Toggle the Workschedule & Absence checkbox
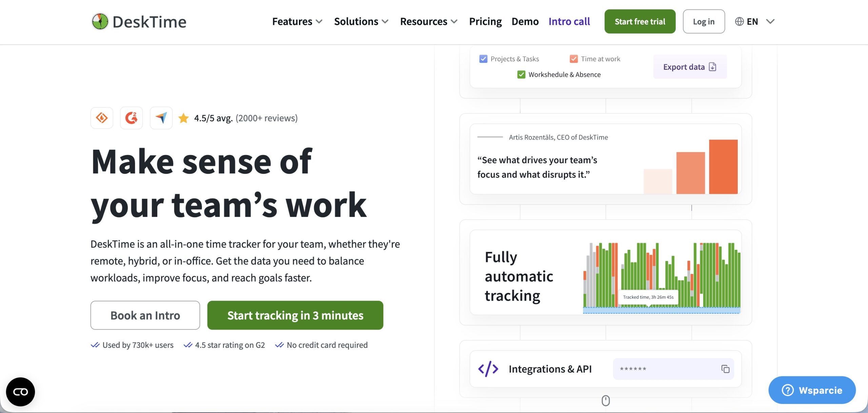Viewport: 868px width, 413px height. point(521,75)
